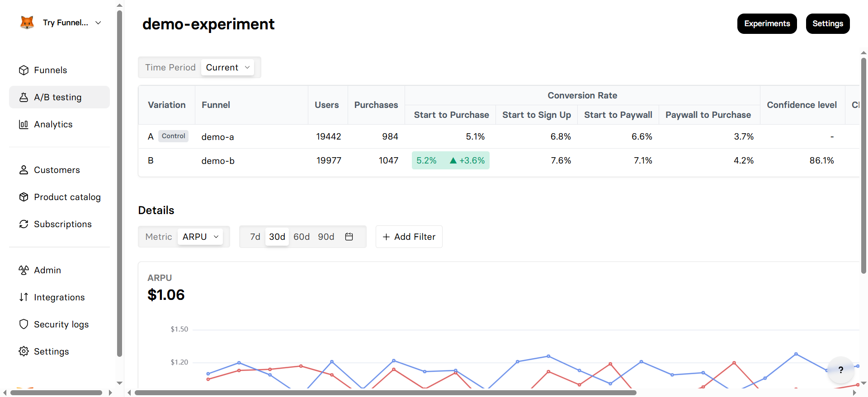The height and width of the screenshot is (397, 868).
Task: Click the Funnels cube icon
Action: 24,70
